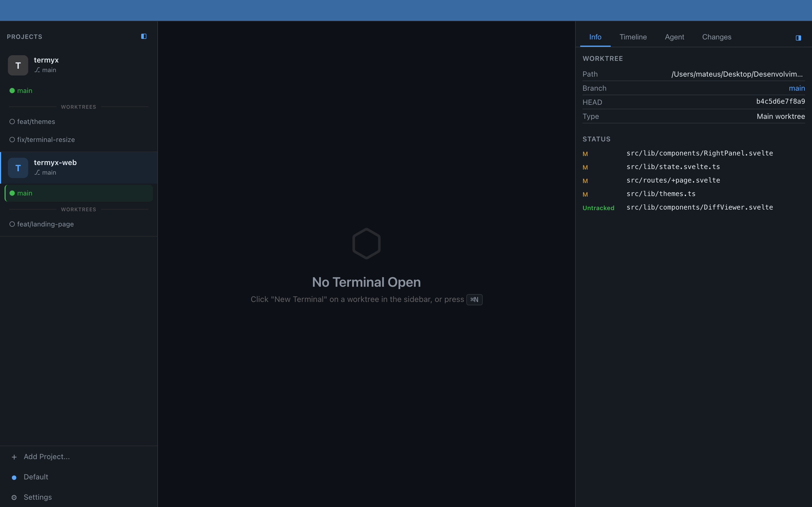812x507 pixels.
Task: Select the feat/landing-page worktree circle
Action: tap(12, 224)
